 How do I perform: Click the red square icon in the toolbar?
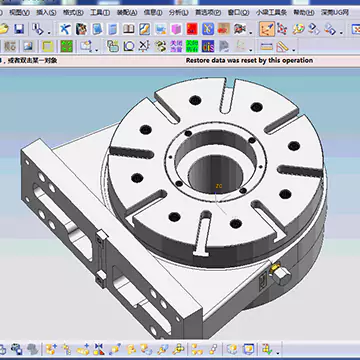pos(192,29)
